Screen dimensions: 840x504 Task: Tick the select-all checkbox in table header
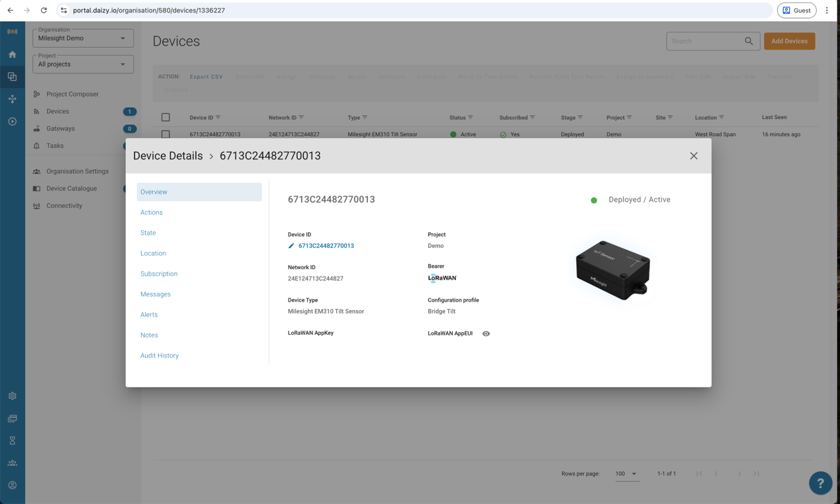[165, 118]
